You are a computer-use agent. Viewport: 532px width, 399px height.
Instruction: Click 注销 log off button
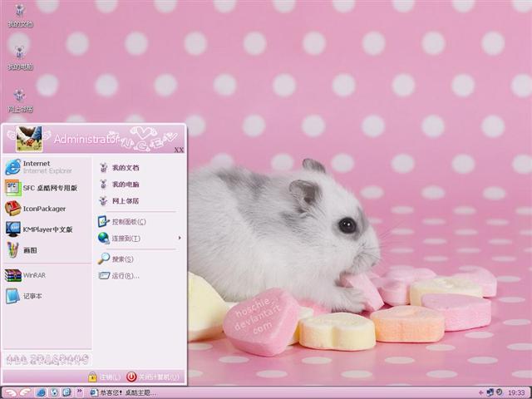(x=105, y=377)
